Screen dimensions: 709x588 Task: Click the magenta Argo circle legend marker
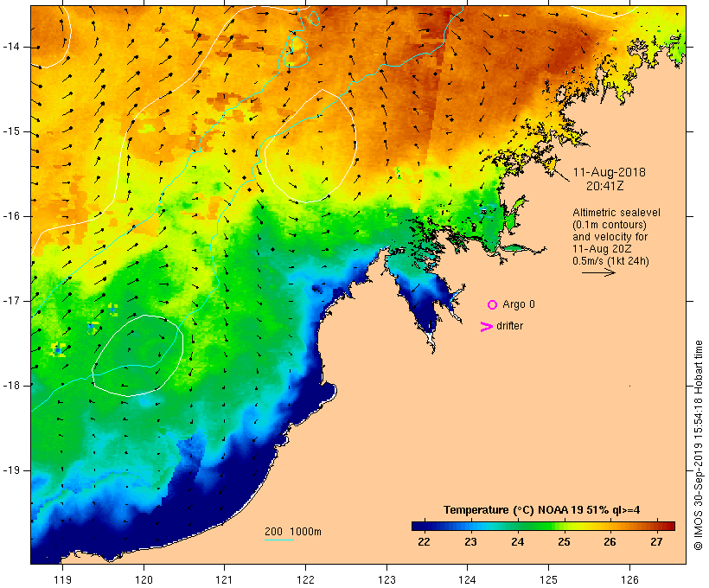[493, 305]
